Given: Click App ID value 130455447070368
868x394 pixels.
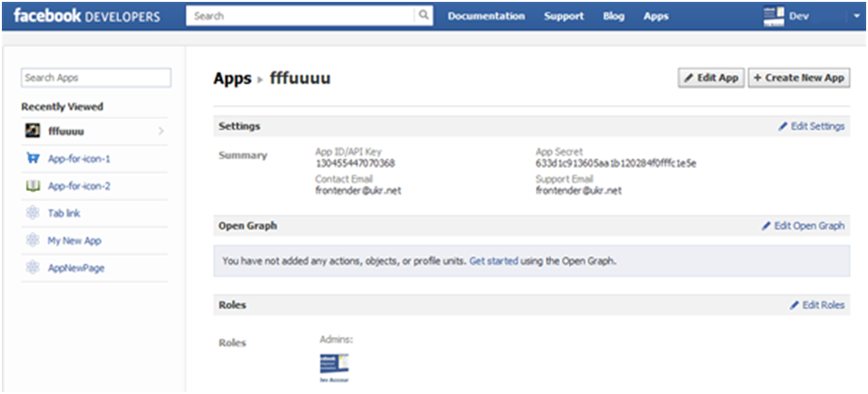Looking at the screenshot, I should coord(355,162).
